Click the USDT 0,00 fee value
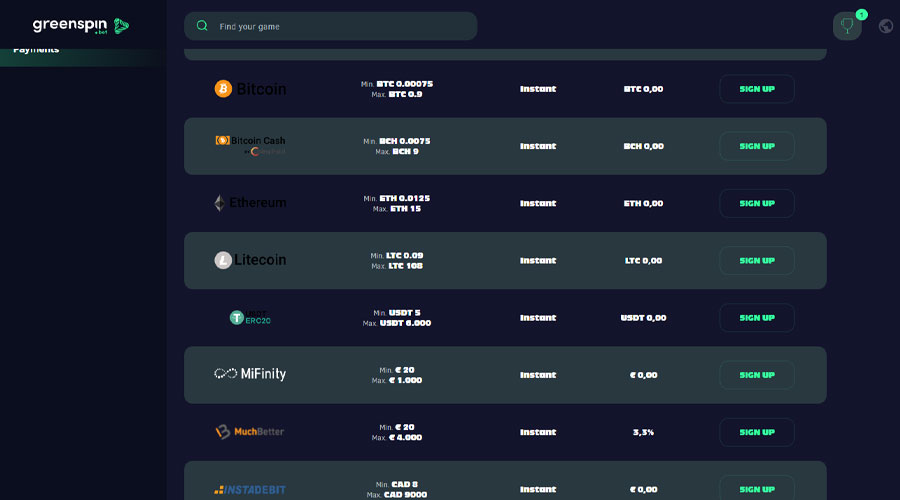Screen dimensions: 900x500 tap(643, 318)
